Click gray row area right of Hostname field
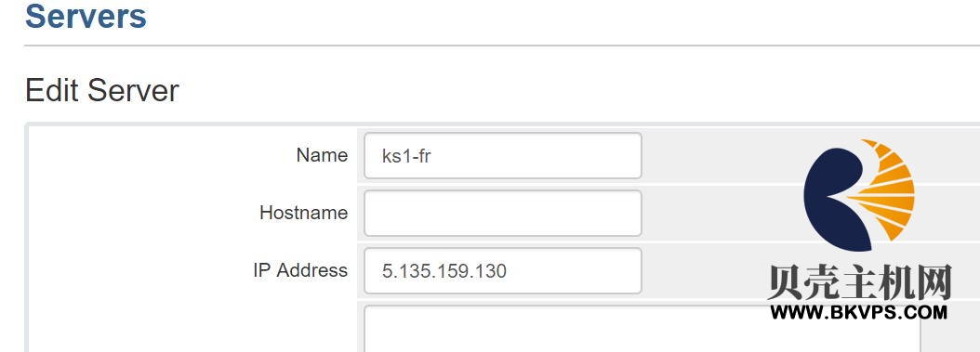 pos(719,213)
